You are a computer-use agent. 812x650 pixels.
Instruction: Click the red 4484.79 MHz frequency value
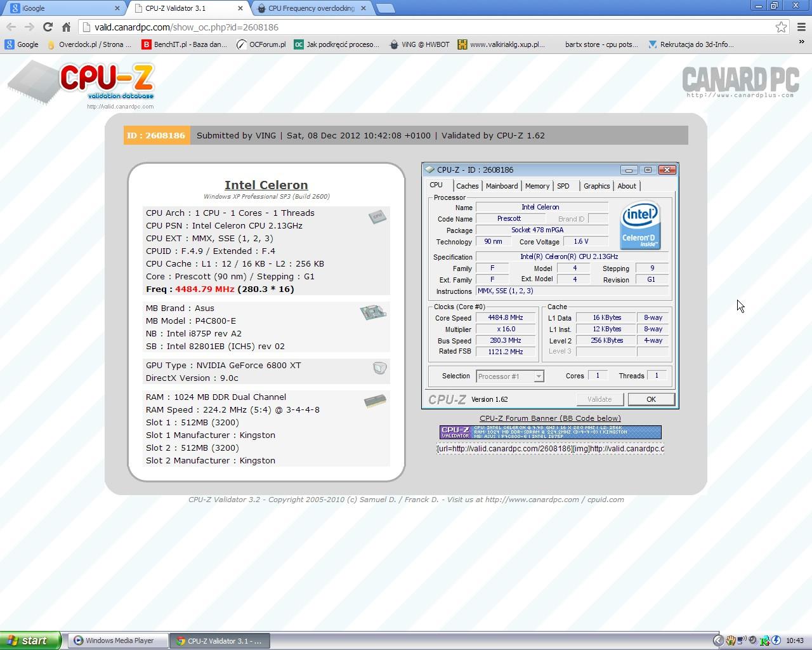point(205,289)
